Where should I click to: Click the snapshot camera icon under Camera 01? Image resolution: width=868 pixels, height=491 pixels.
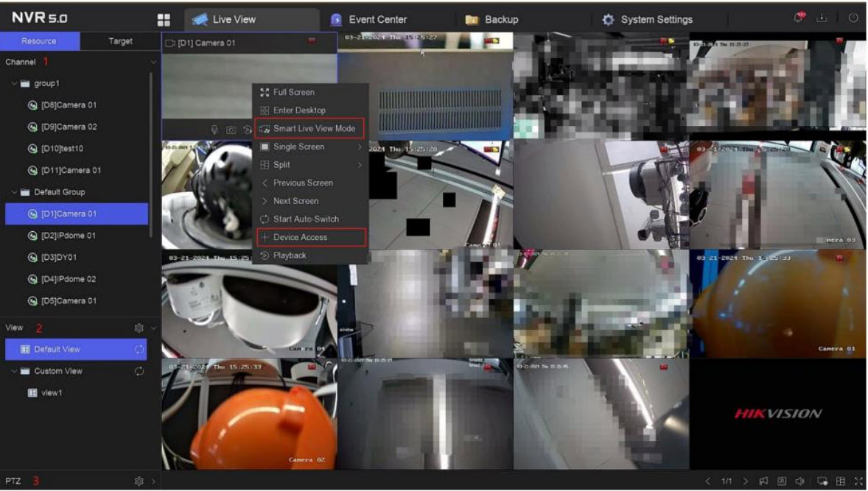coord(231,130)
